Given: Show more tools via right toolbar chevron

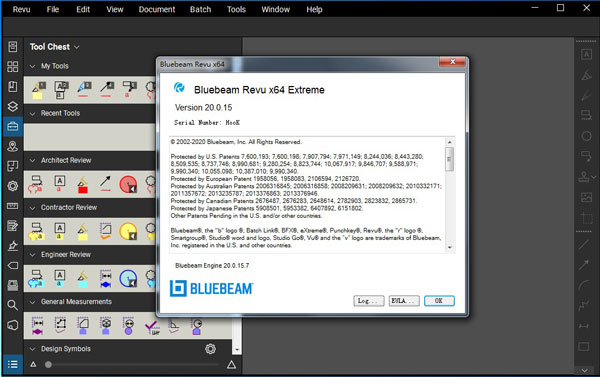Looking at the screenshot, I should coord(585,370).
